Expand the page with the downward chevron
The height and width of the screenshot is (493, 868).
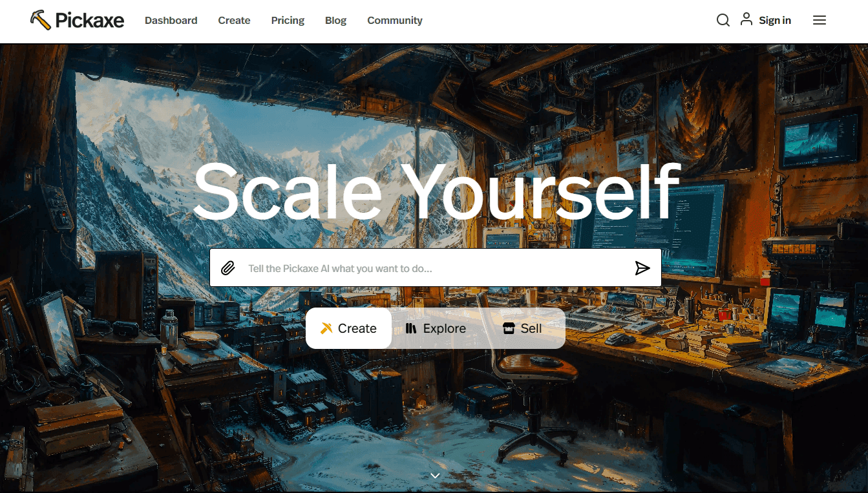point(434,475)
